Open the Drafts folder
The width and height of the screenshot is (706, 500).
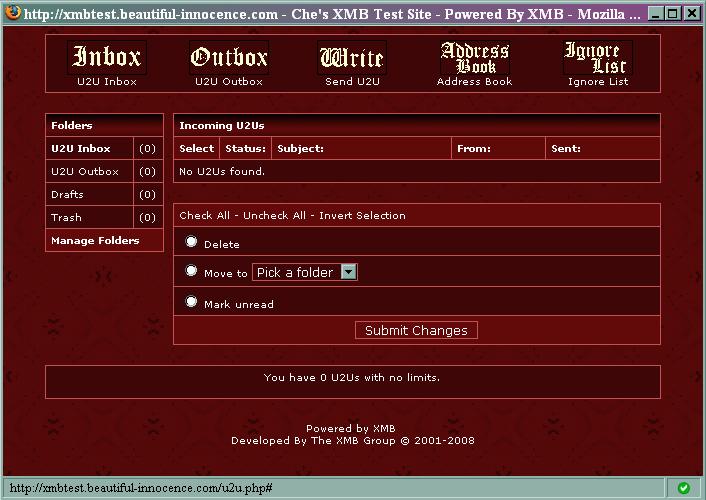(67, 195)
